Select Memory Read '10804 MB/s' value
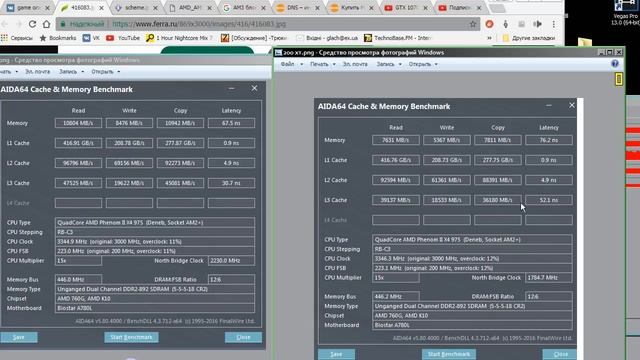This screenshot has height=360, width=640. [78, 123]
